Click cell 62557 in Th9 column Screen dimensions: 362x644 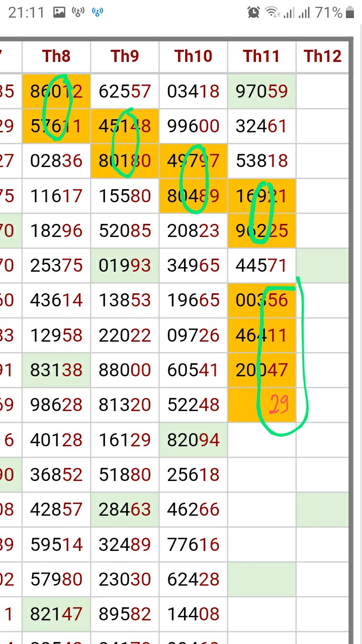click(x=125, y=92)
